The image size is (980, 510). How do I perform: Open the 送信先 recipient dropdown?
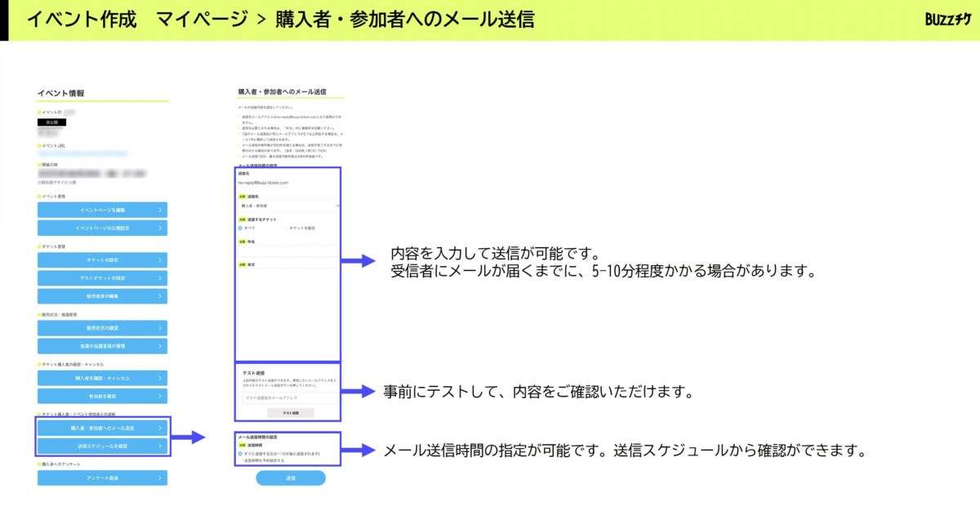point(287,206)
